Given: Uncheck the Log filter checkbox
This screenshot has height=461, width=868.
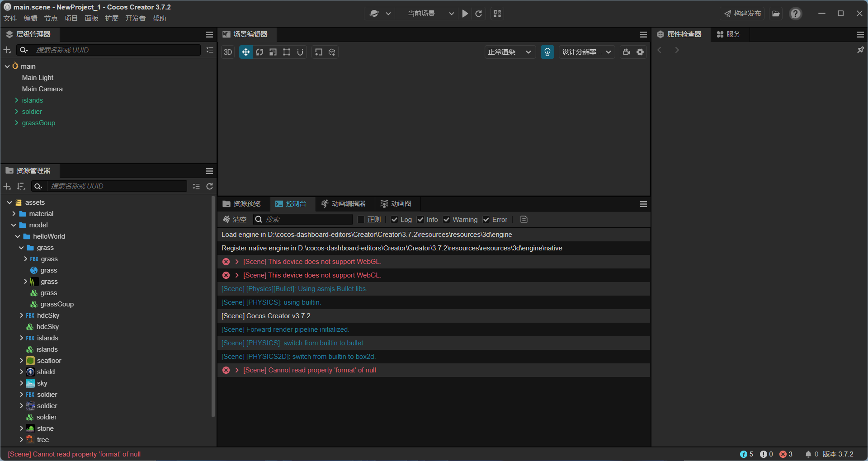Looking at the screenshot, I should coord(394,220).
